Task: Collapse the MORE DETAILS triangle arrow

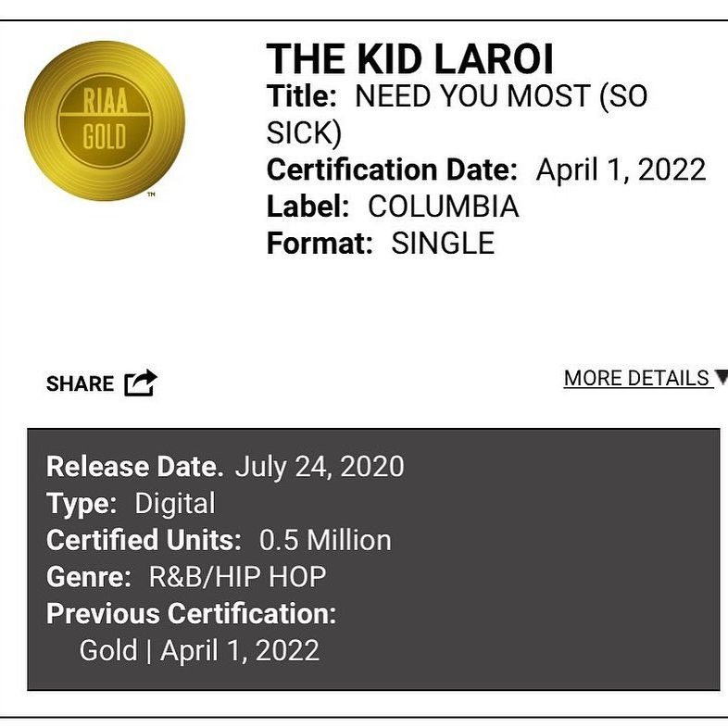Action: pos(722,377)
